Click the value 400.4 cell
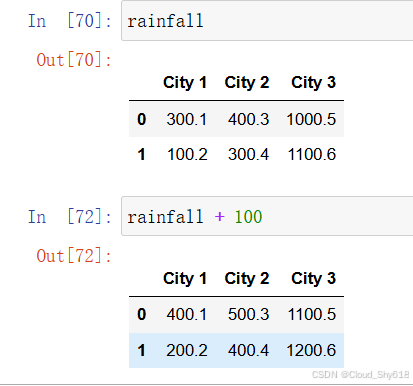The width and height of the screenshot is (413, 386). [x=248, y=350]
